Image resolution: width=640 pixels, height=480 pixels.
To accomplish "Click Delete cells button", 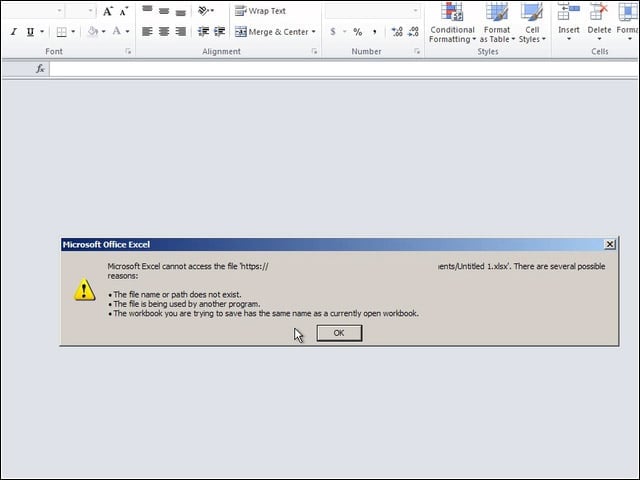I will [599, 23].
